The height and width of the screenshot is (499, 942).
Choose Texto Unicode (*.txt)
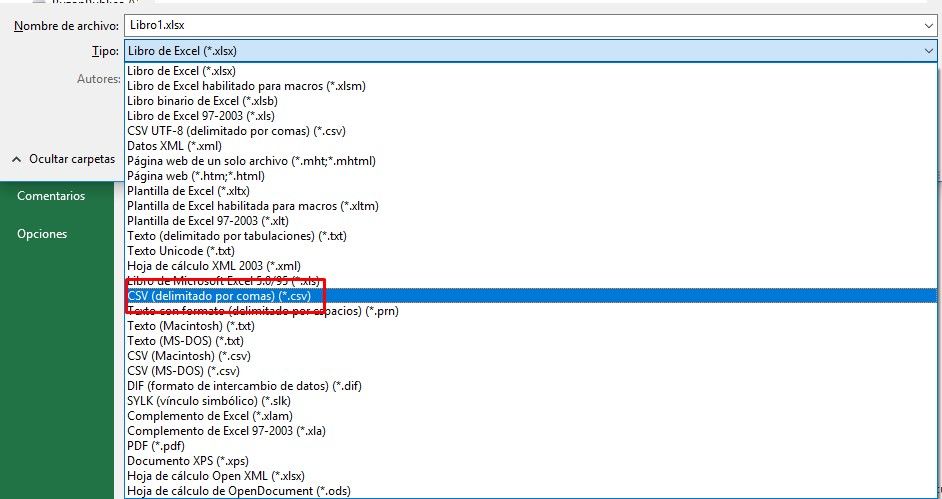point(530,251)
